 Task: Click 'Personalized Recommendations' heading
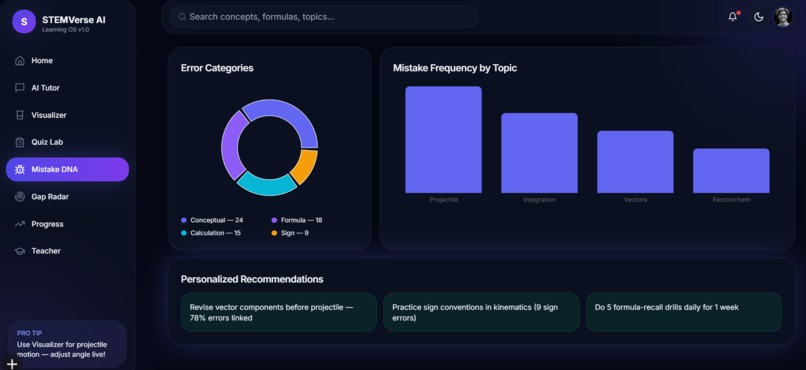[x=252, y=280]
